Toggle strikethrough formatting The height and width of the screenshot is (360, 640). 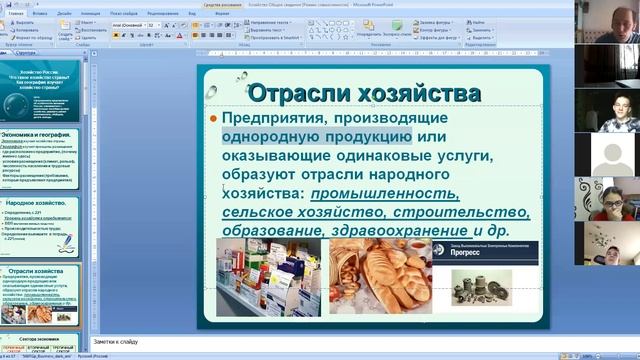[x=140, y=36]
